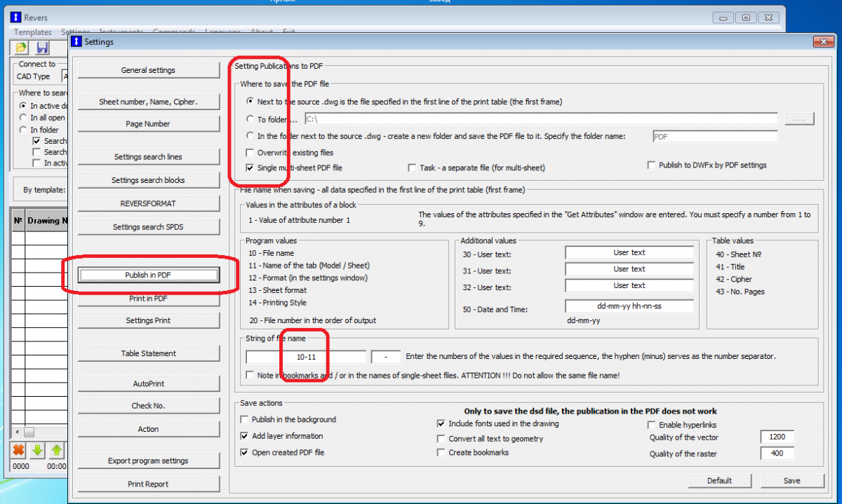The image size is (842, 504).
Task: Open Print in PDF settings
Action: click(148, 299)
